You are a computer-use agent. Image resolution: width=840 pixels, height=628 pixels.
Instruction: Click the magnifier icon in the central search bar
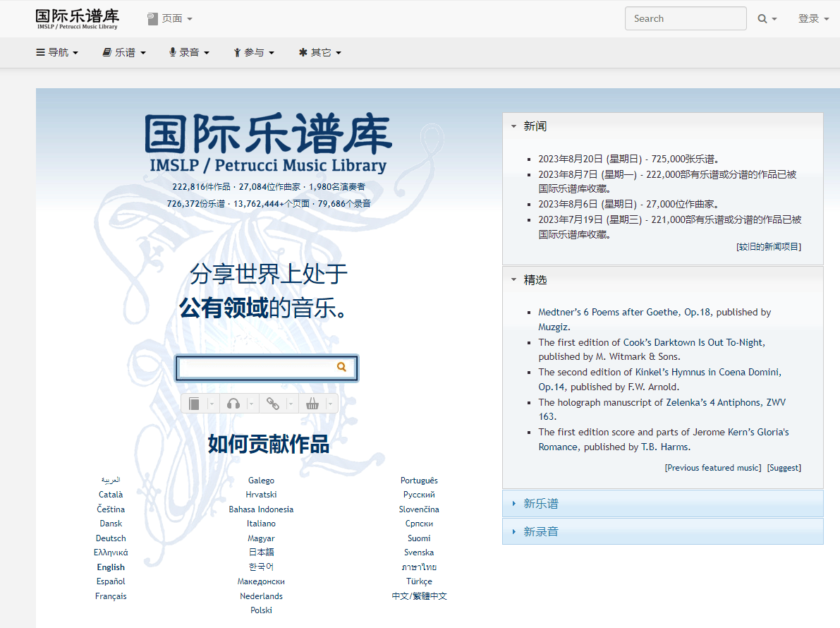(342, 367)
